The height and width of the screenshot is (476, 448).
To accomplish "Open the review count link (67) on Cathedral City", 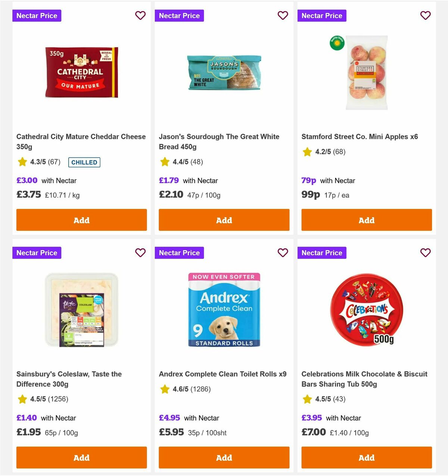I will 55,162.
